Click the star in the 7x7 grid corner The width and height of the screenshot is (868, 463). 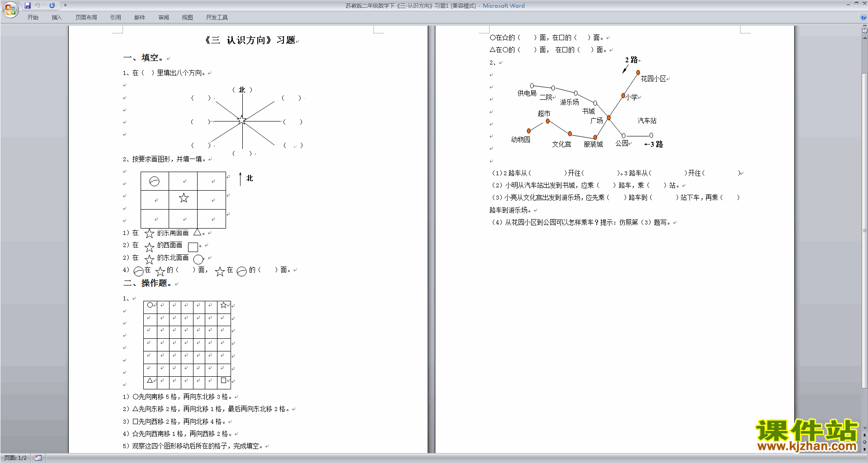pos(223,305)
